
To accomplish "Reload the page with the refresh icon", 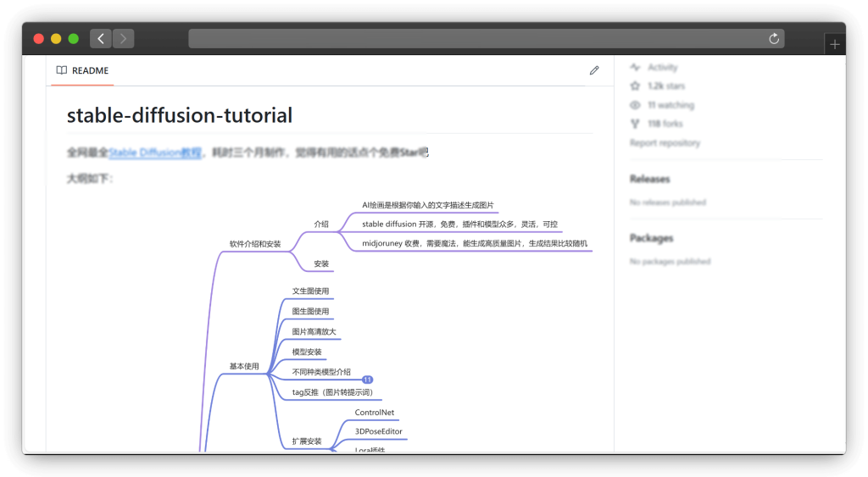I will [x=774, y=39].
